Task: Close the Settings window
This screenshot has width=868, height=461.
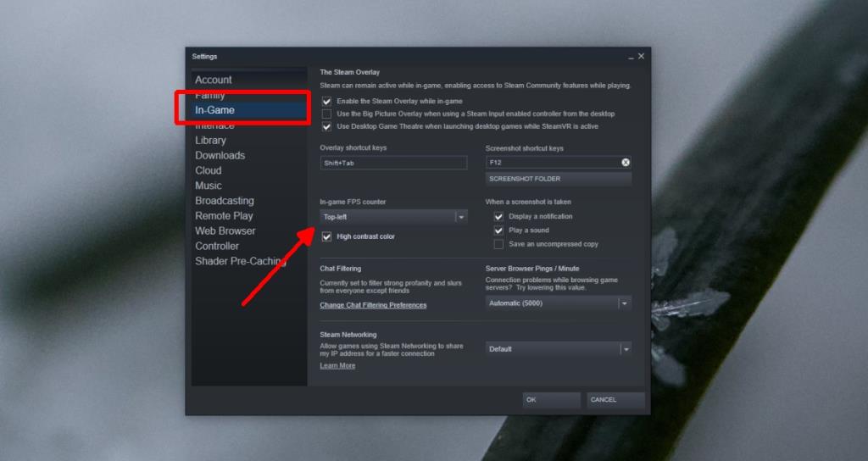Action: (x=641, y=56)
